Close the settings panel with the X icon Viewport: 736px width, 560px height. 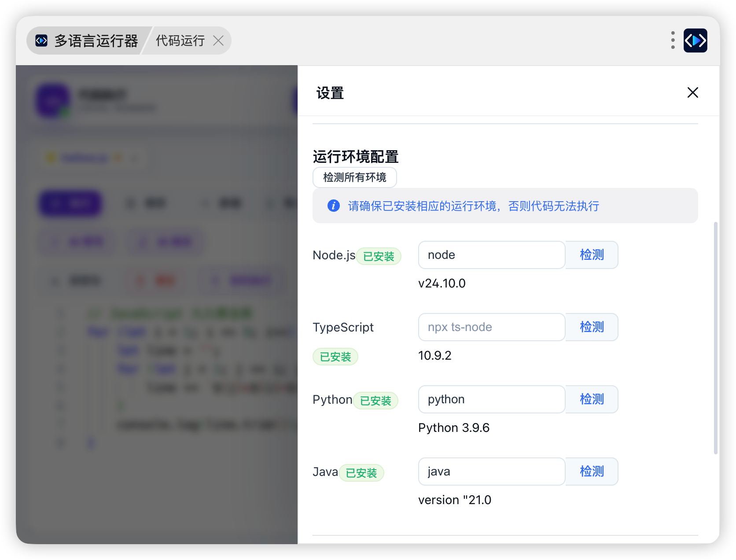coord(692,92)
